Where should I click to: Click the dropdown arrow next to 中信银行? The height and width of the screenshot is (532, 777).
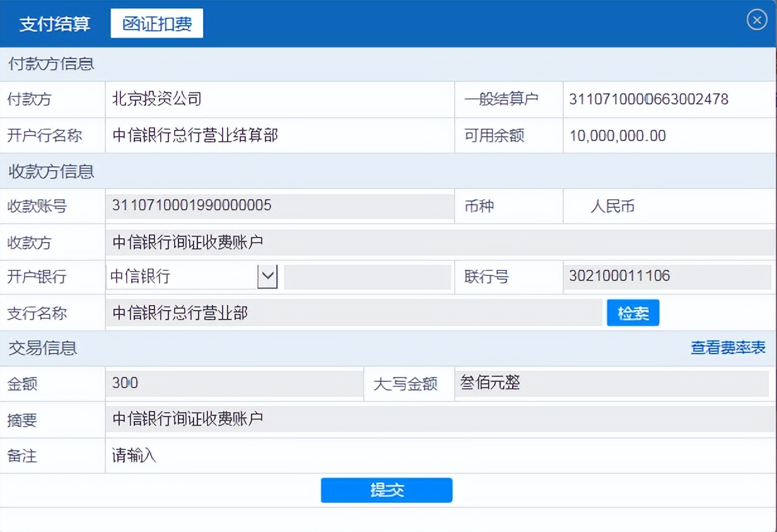click(x=269, y=276)
